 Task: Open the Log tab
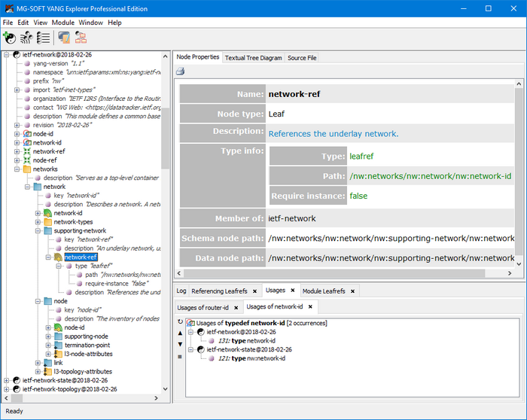click(181, 291)
